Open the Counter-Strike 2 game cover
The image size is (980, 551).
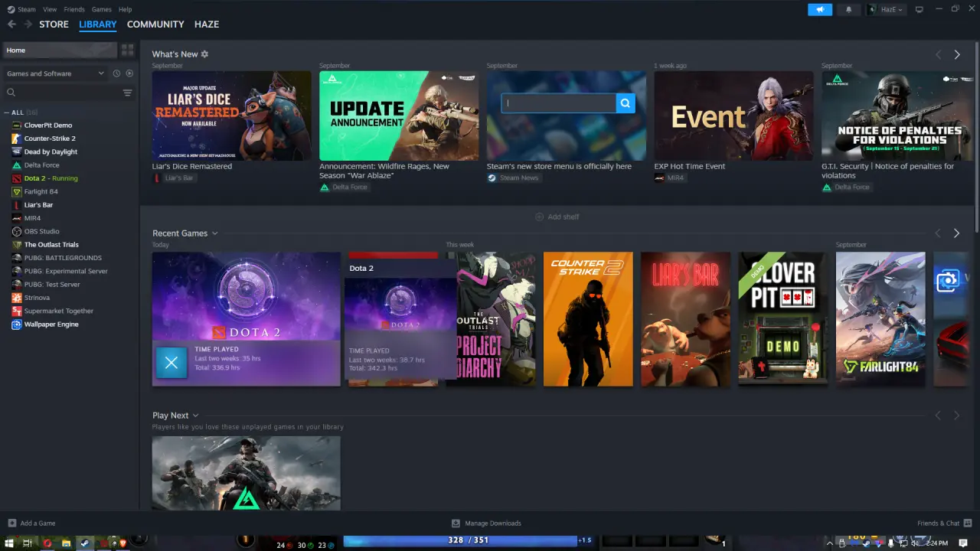[588, 319]
